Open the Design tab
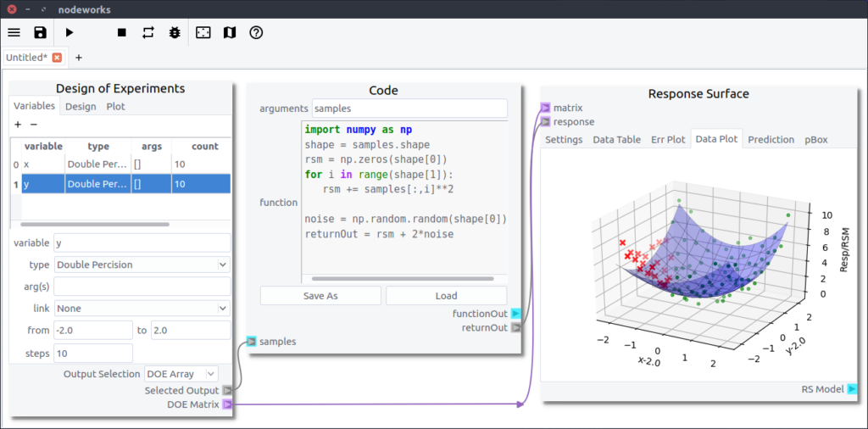The width and height of the screenshot is (868, 429). [x=81, y=107]
